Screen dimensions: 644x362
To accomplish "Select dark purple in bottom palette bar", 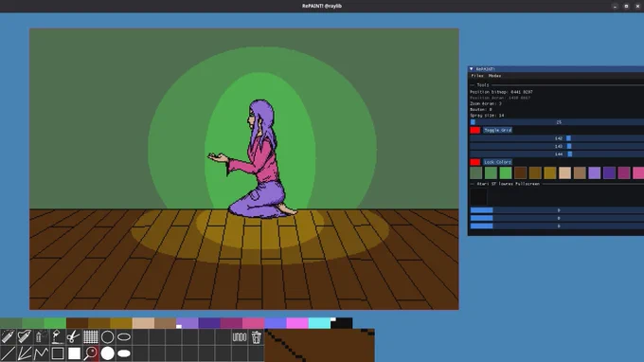I will click(209, 323).
